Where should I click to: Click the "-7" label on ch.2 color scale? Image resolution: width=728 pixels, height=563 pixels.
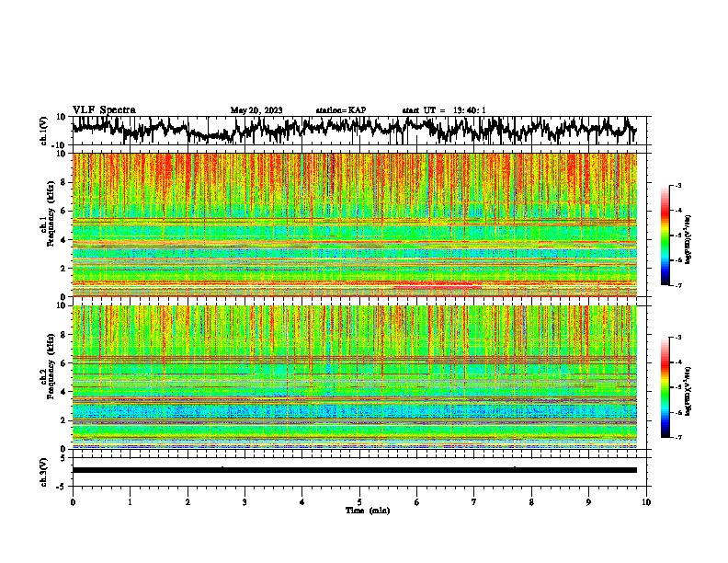677,437
